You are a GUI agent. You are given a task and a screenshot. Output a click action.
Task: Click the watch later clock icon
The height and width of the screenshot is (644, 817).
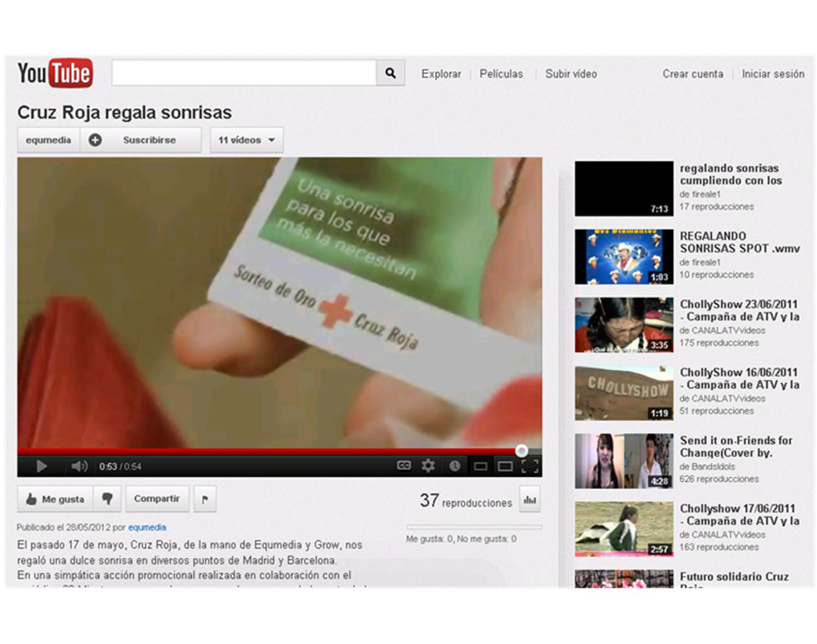pos(454,467)
